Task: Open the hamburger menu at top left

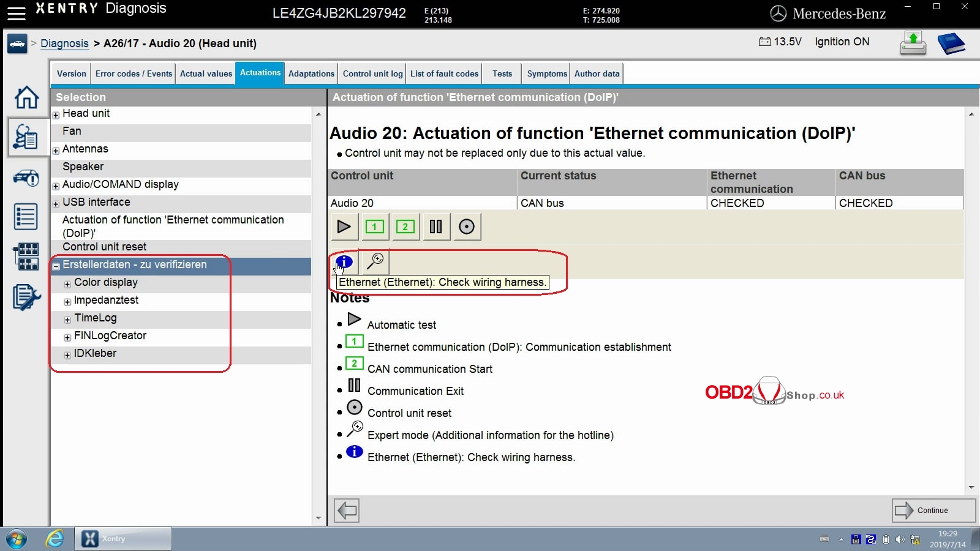Action: coord(16,13)
